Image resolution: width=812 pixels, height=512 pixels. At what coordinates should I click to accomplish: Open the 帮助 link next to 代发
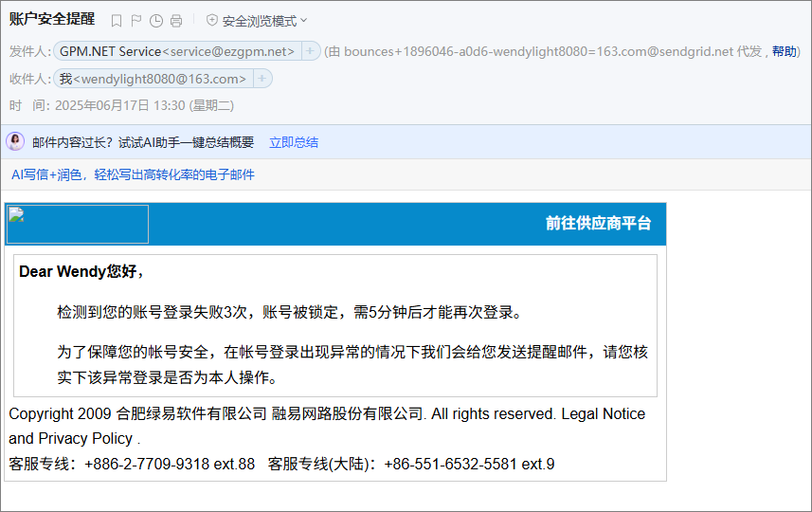pyautogui.click(x=785, y=51)
